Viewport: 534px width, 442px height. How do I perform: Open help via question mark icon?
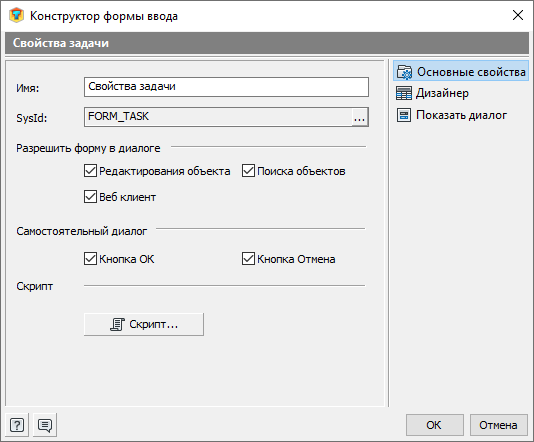(x=17, y=425)
